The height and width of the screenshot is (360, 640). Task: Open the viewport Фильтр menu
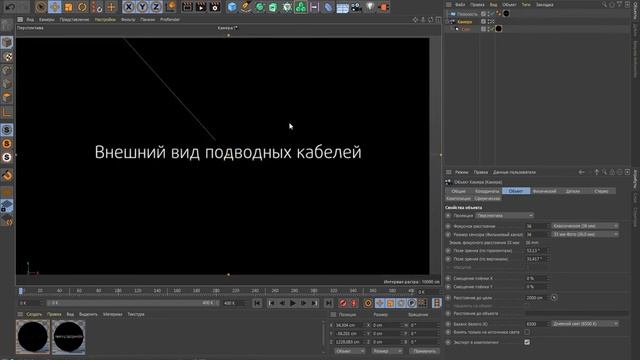pyautogui.click(x=128, y=20)
